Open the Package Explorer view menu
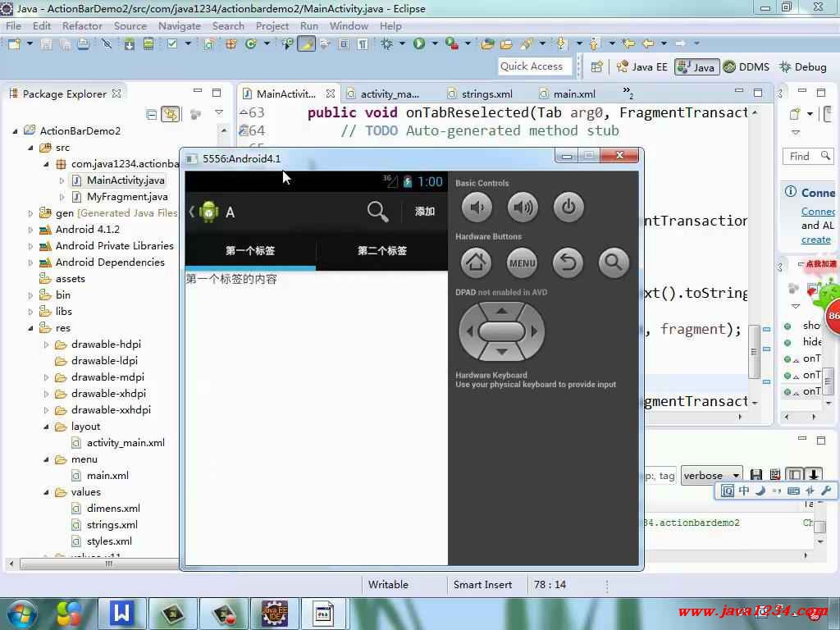Image resolution: width=840 pixels, height=630 pixels. [x=218, y=113]
